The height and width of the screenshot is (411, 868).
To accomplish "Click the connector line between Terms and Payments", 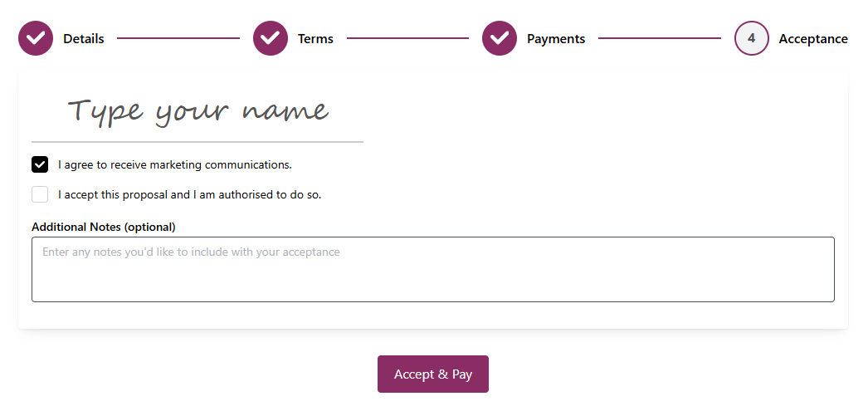I will point(407,38).
